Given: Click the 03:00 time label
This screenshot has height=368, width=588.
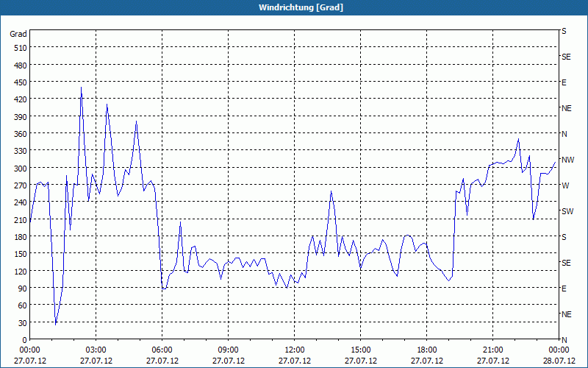Looking at the screenshot, I should click(x=96, y=350).
